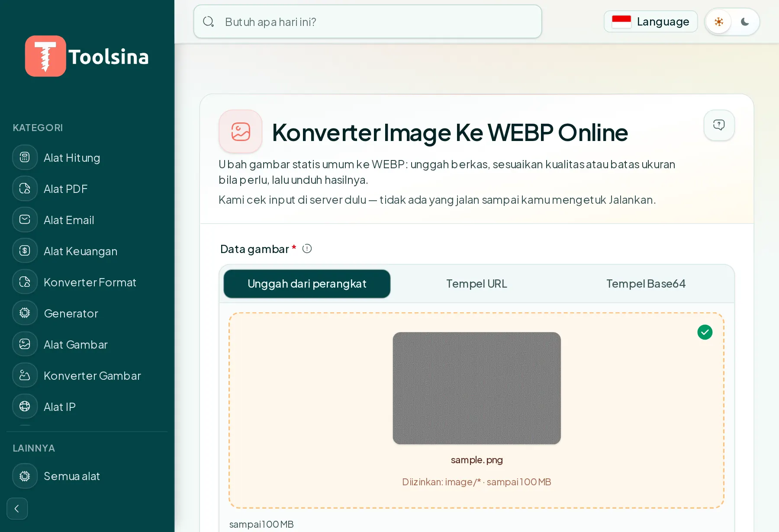The width and height of the screenshot is (779, 532).
Task: Collapse the sidebar with the chevron button
Action: click(17, 509)
